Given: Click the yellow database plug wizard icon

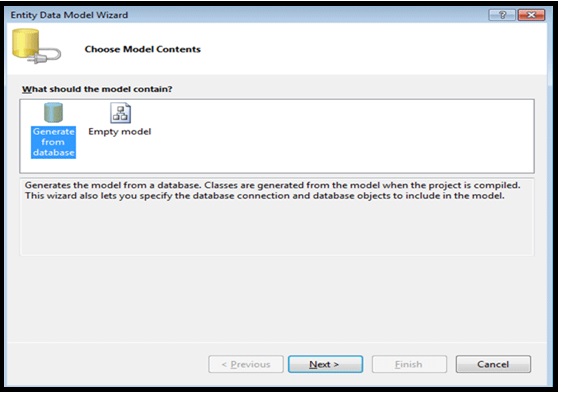Looking at the screenshot, I should coord(36,46).
